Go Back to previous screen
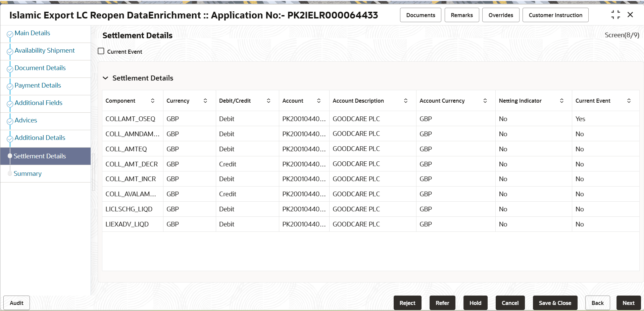 (597, 303)
